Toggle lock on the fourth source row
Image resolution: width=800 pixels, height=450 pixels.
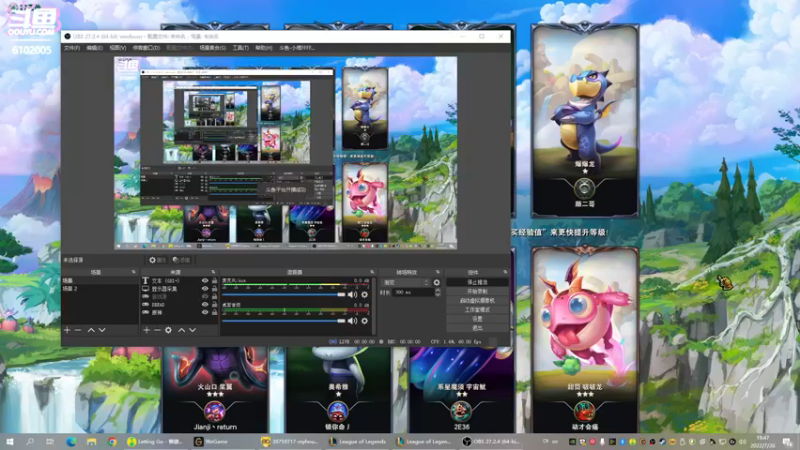click(x=214, y=305)
